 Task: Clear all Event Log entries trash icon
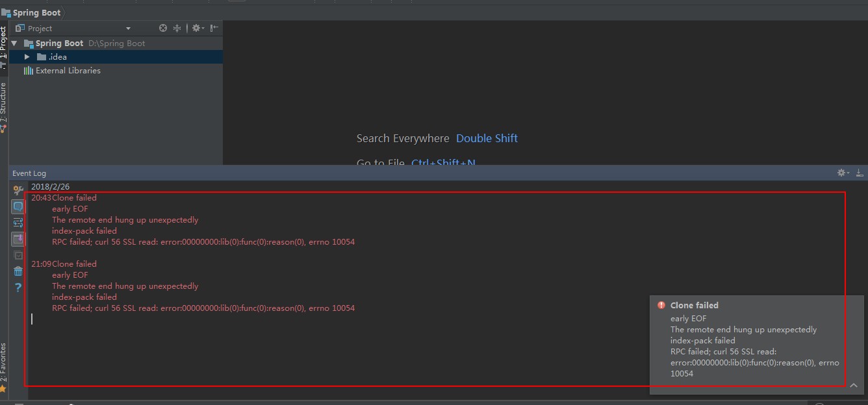[x=18, y=271]
